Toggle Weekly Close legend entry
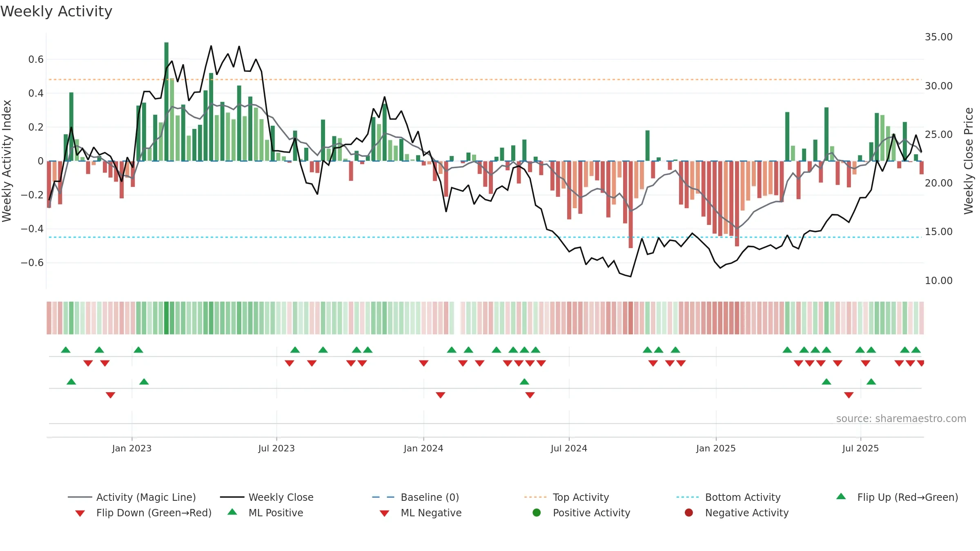Viewport: 980px width, 551px height. pyautogui.click(x=267, y=497)
